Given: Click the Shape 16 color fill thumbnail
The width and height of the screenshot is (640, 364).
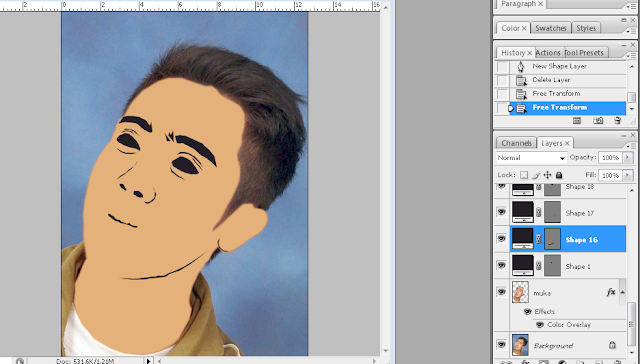Looking at the screenshot, I should tap(523, 239).
